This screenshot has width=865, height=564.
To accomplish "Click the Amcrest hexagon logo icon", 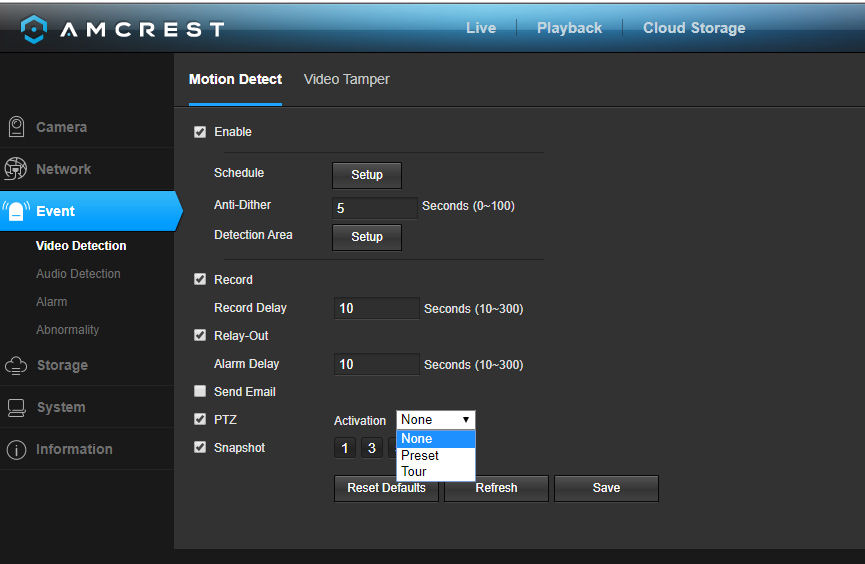I will [34, 29].
